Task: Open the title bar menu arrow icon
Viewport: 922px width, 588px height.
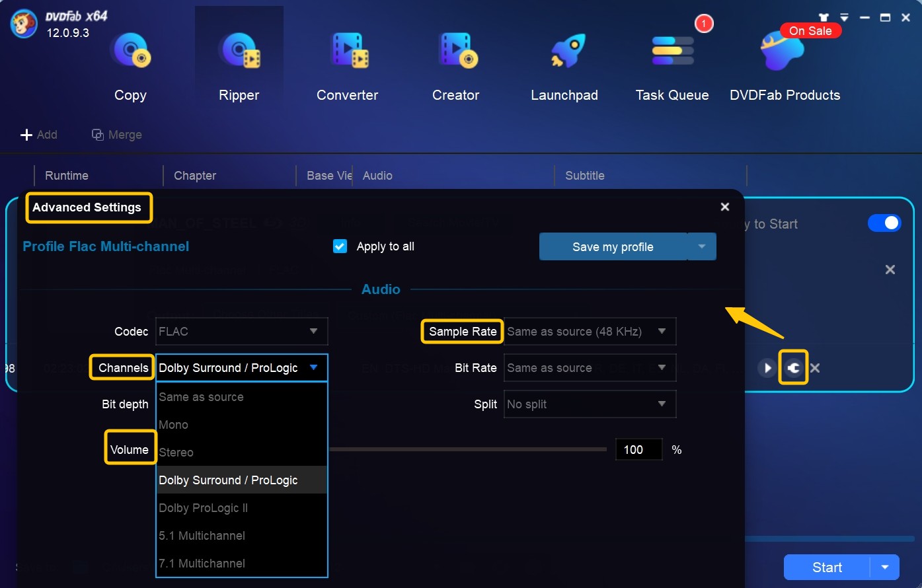Action: 844,17
